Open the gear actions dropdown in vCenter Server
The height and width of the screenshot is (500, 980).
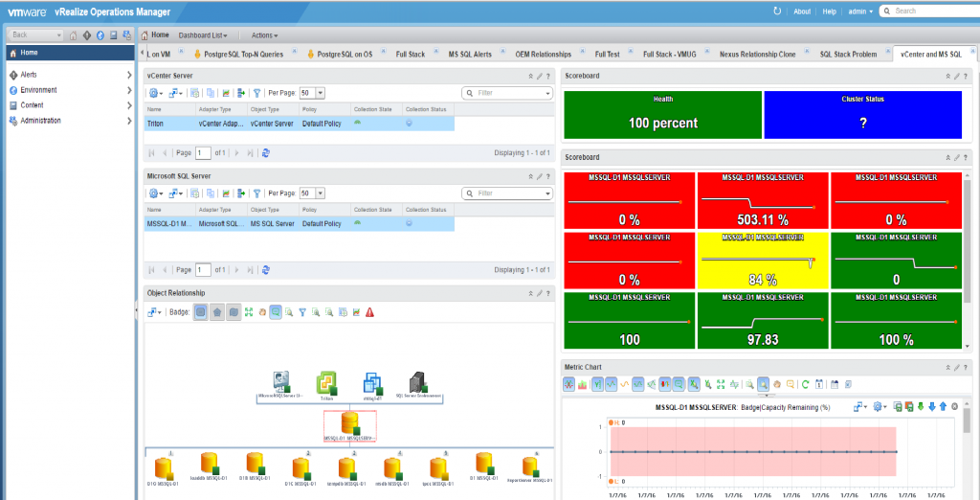(156, 93)
